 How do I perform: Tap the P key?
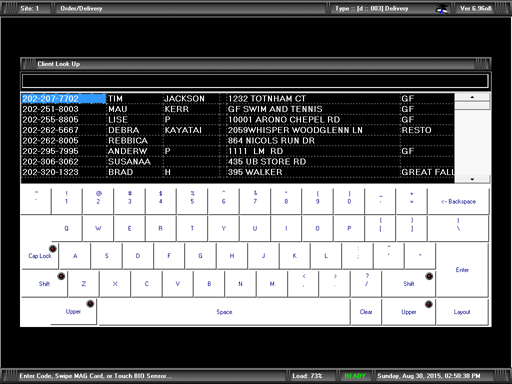pyautogui.click(x=349, y=228)
